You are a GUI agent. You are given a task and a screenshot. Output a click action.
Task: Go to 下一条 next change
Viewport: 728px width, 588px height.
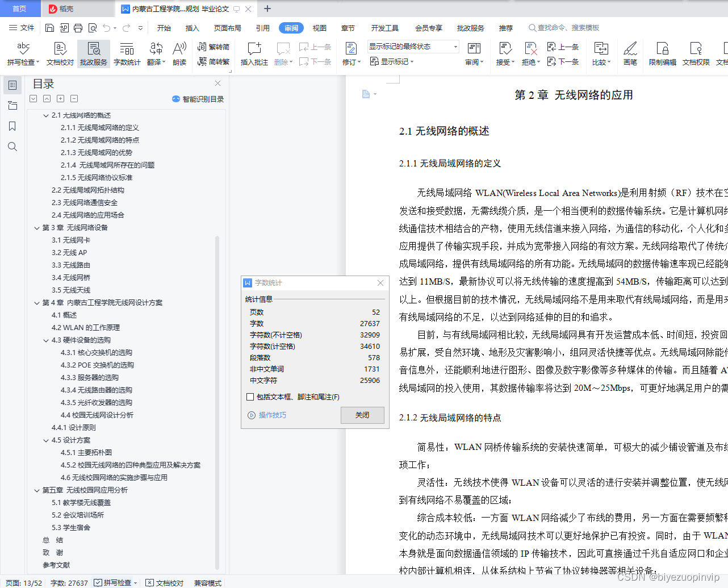(563, 61)
